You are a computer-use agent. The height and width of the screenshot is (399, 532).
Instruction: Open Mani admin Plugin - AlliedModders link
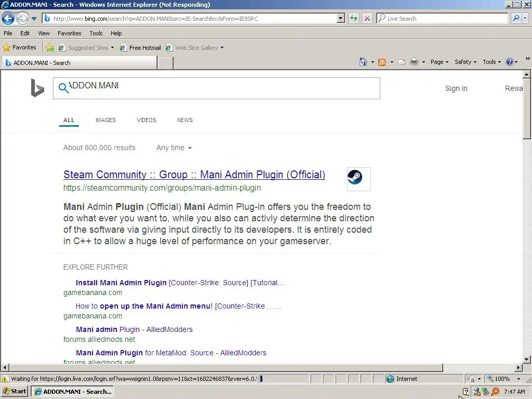[x=134, y=329]
